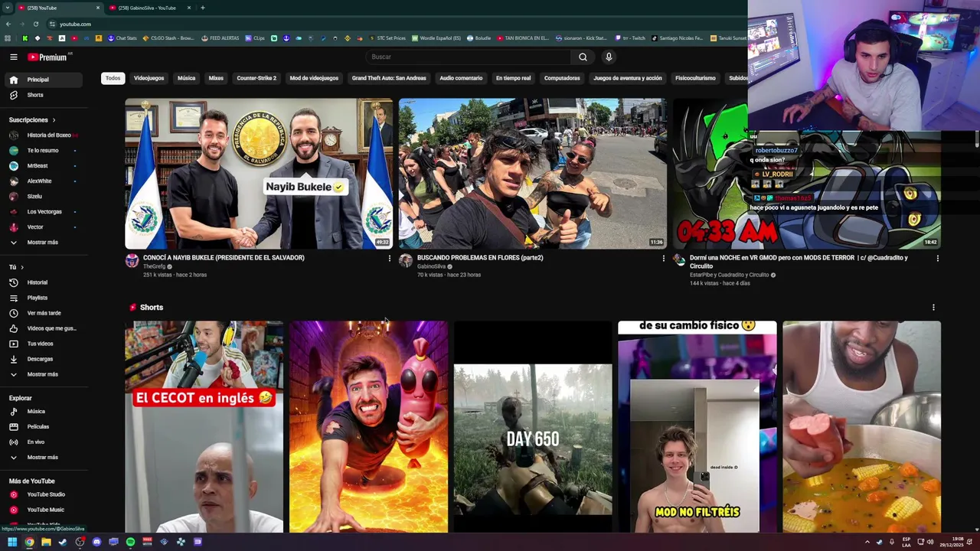
Task: Click the YouTube Premium logo
Action: tap(47, 57)
